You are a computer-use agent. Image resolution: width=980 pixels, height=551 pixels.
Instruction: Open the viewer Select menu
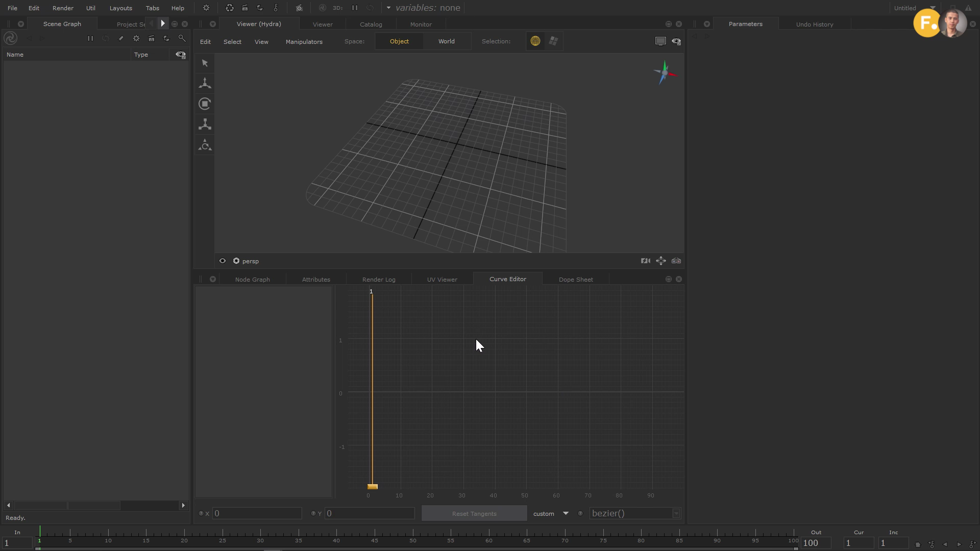coord(232,42)
